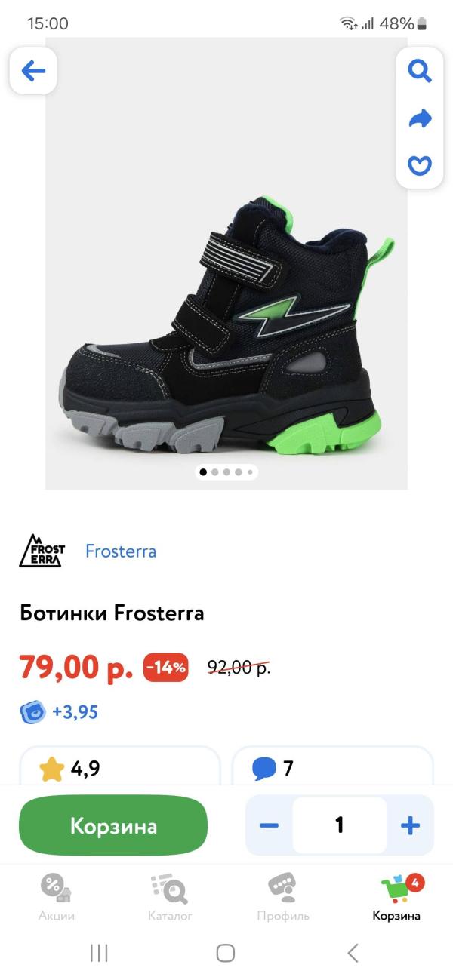Tap the back arrow icon
The image size is (453, 980).
33,71
